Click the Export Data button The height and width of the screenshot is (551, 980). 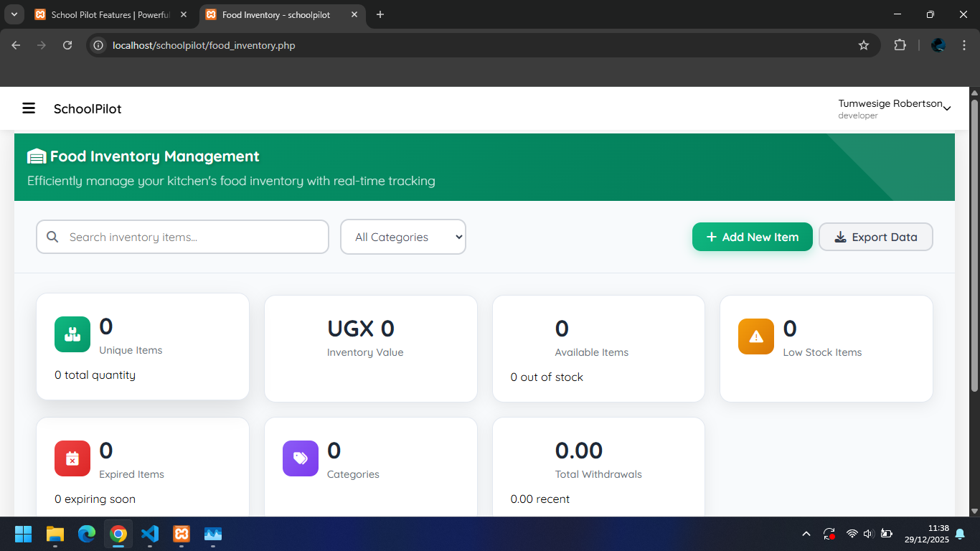pos(875,237)
